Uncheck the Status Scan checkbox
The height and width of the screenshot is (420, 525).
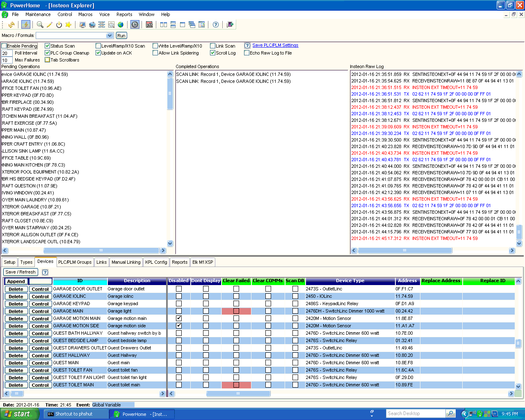(x=47, y=46)
